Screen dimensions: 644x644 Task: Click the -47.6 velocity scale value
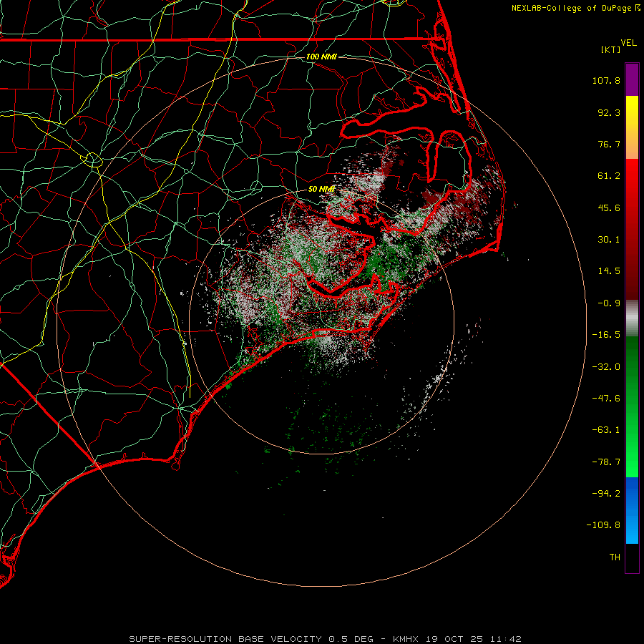(606, 399)
